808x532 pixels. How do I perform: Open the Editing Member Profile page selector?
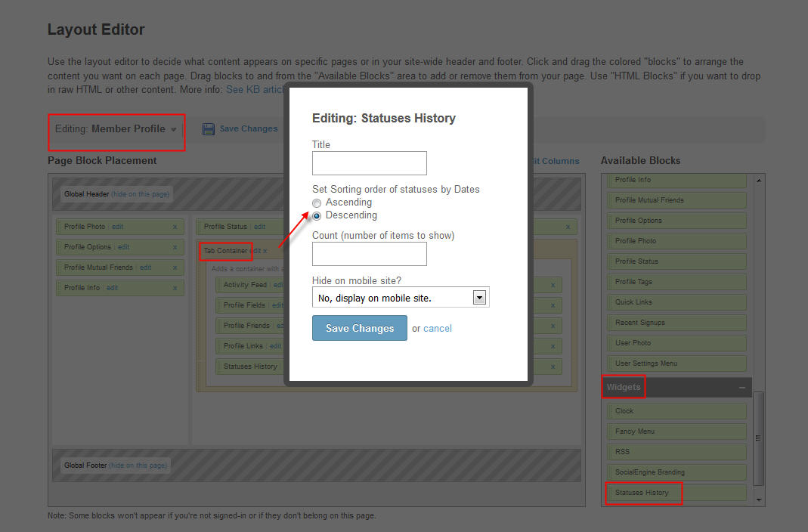116,129
